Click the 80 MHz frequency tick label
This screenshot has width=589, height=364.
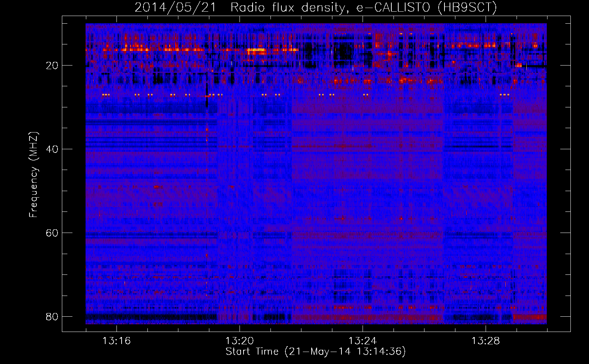pos(52,317)
